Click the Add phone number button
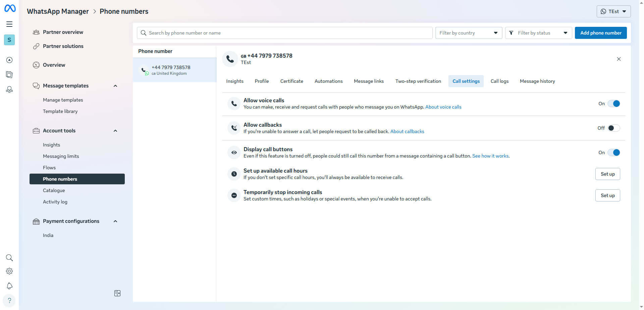The image size is (644, 310). (600, 33)
